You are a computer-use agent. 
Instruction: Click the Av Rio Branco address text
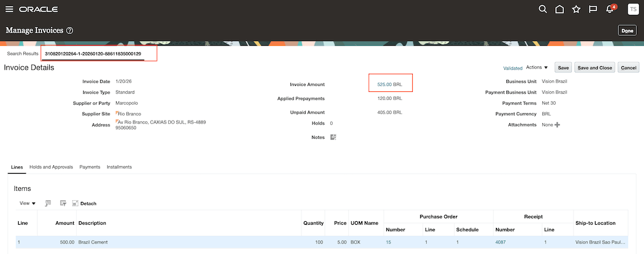pyautogui.click(x=160, y=125)
